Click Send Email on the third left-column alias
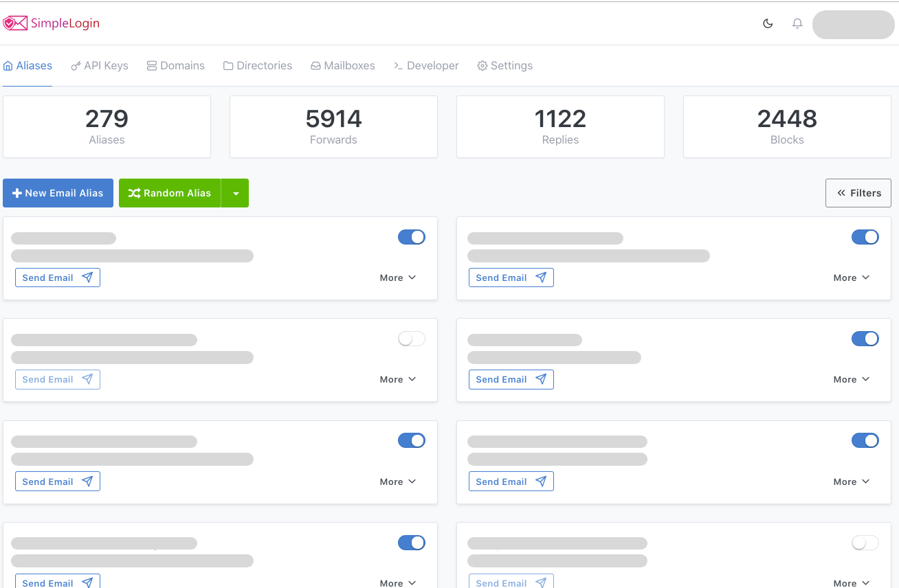 pyautogui.click(x=58, y=482)
